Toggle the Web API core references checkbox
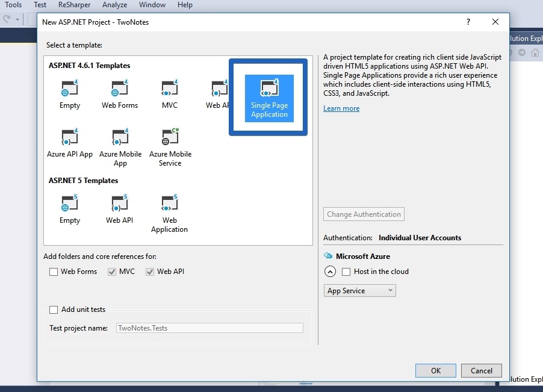Image resolution: width=543 pixels, height=392 pixels. pos(150,272)
